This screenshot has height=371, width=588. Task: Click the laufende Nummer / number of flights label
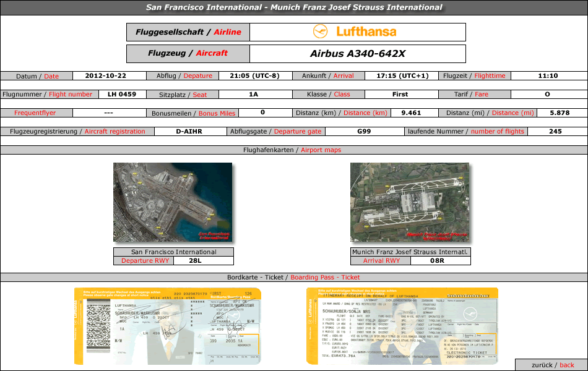pyautogui.click(x=466, y=132)
